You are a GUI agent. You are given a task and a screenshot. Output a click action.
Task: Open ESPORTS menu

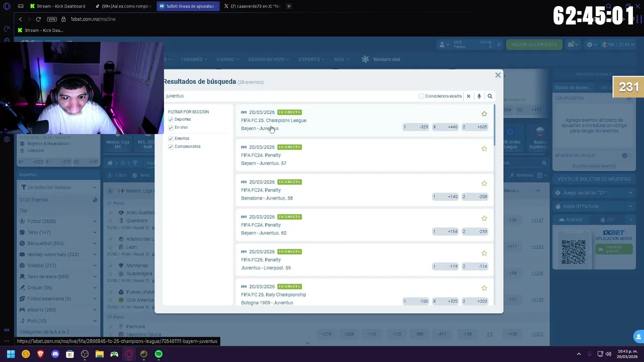[x=311, y=59]
